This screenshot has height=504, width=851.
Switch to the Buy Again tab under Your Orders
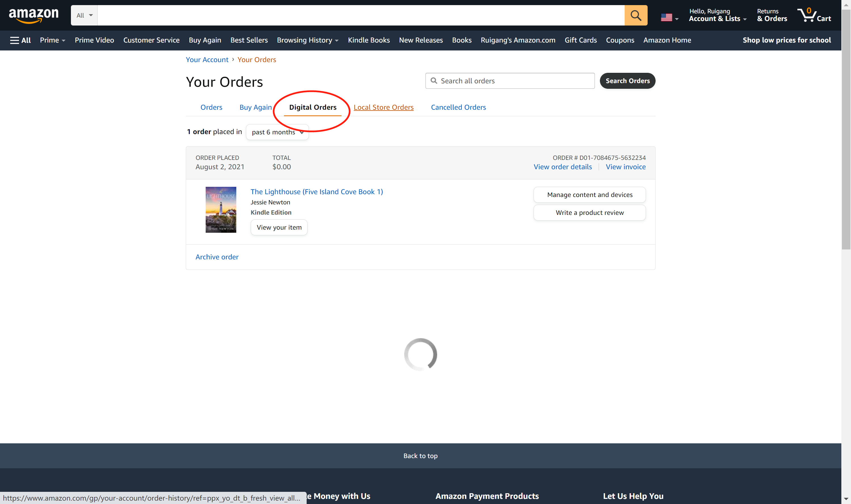(256, 107)
